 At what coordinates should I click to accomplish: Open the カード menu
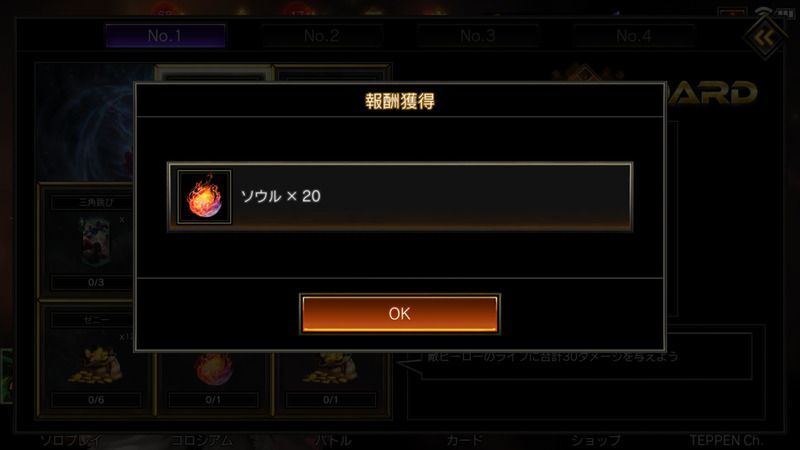pos(464,441)
